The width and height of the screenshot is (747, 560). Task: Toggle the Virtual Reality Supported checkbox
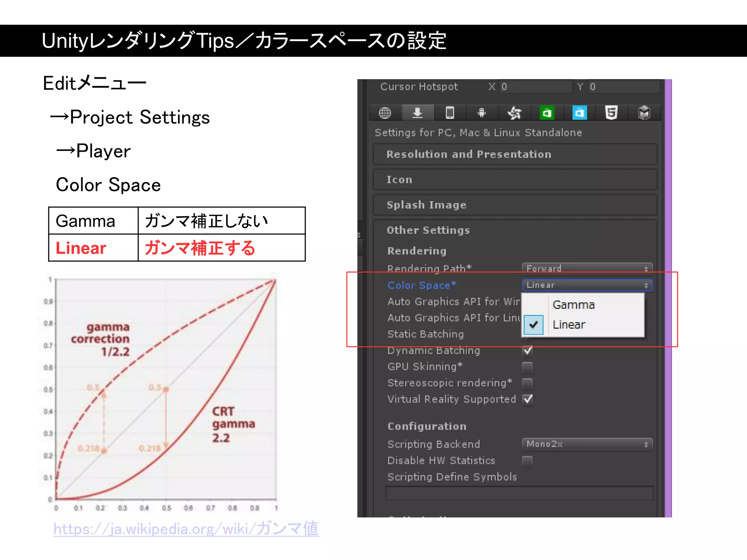[527, 399]
